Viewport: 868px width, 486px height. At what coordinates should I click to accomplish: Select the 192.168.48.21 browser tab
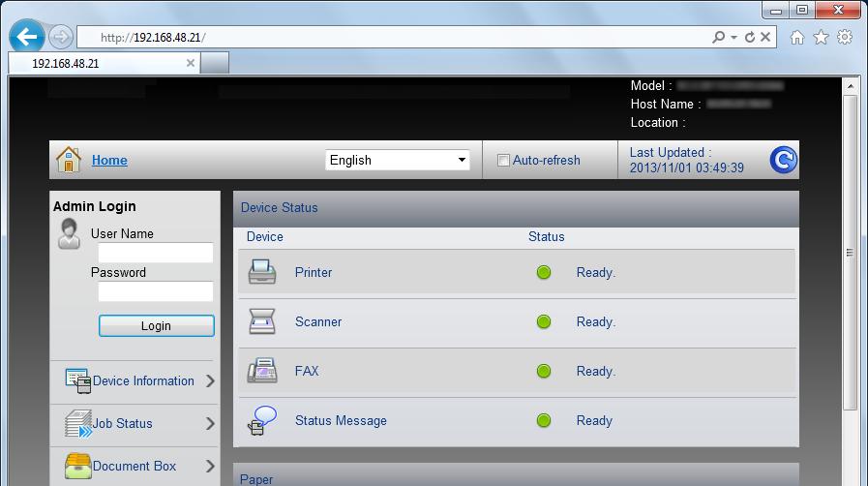(105, 63)
